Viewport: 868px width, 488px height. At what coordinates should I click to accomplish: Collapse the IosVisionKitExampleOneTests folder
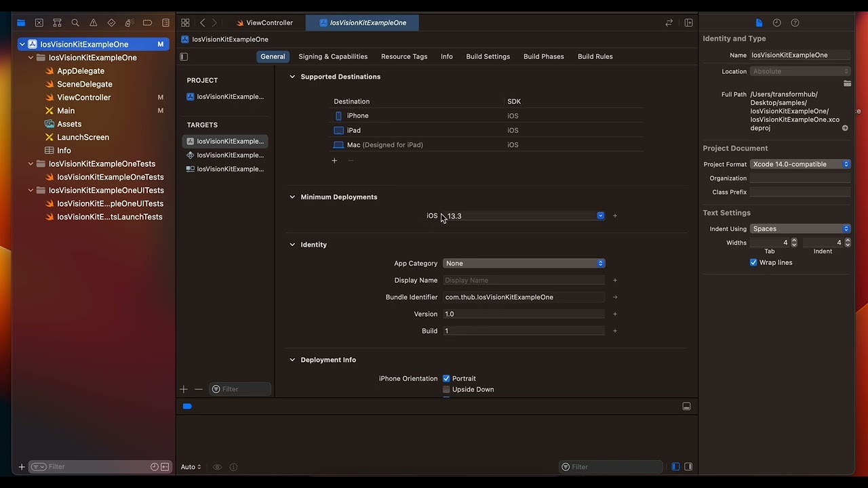pyautogui.click(x=31, y=164)
